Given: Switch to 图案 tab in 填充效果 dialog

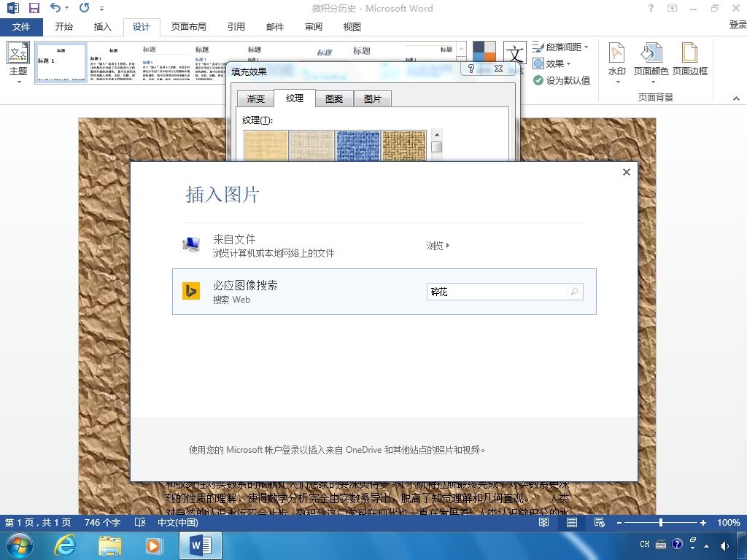Looking at the screenshot, I should [334, 98].
